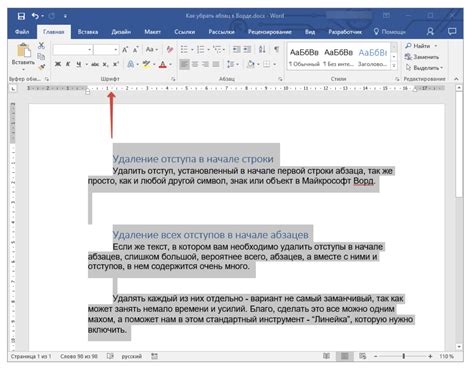
Task: Switch to the Дизайн tab
Action: point(121,32)
